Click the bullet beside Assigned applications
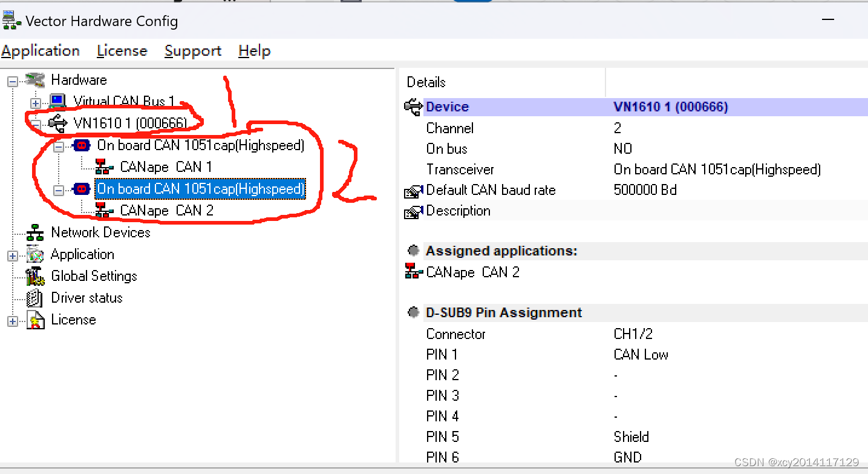 pyautogui.click(x=414, y=251)
